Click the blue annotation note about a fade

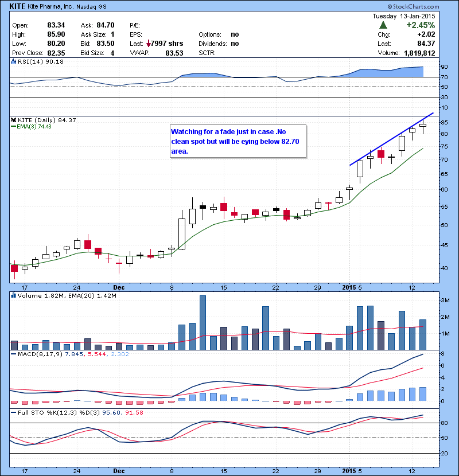[x=238, y=142]
